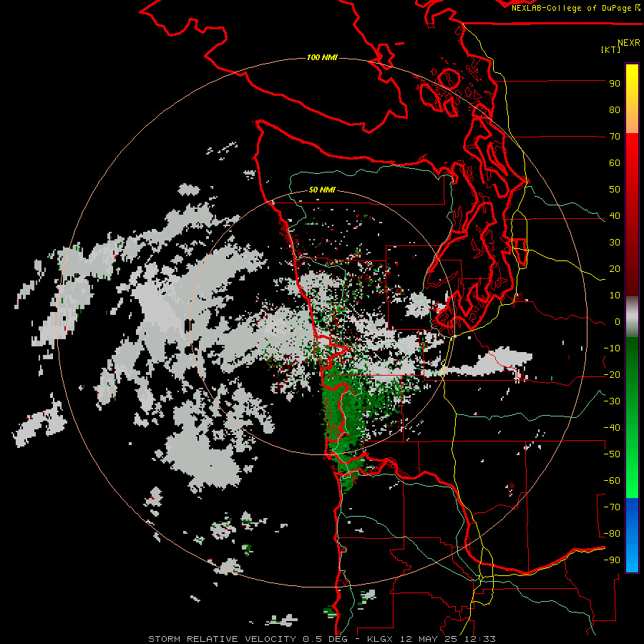Click the "50 NMI" range ring label
The width and height of the screenshot is (644, 644).
322,190
